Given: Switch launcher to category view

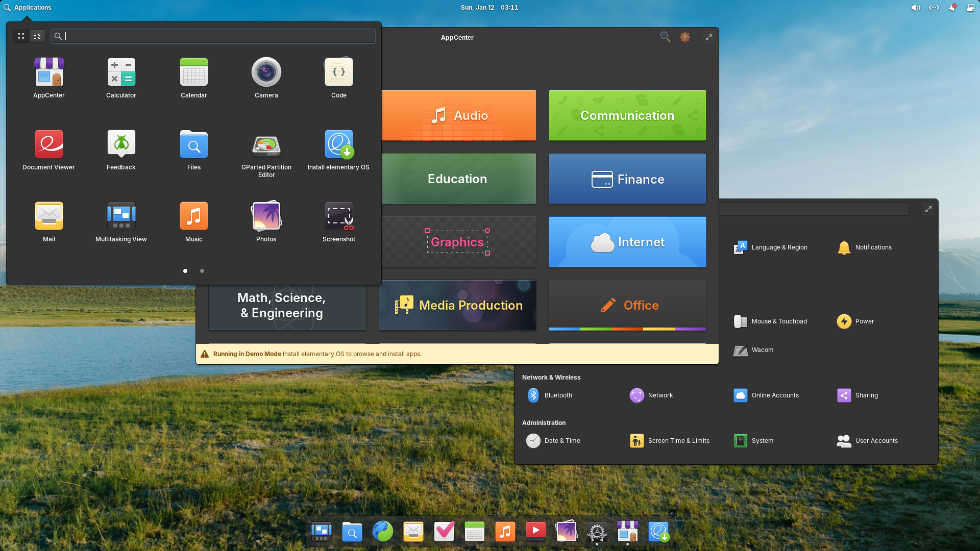Looking at the screenshot, I should [x=37, y=36].
